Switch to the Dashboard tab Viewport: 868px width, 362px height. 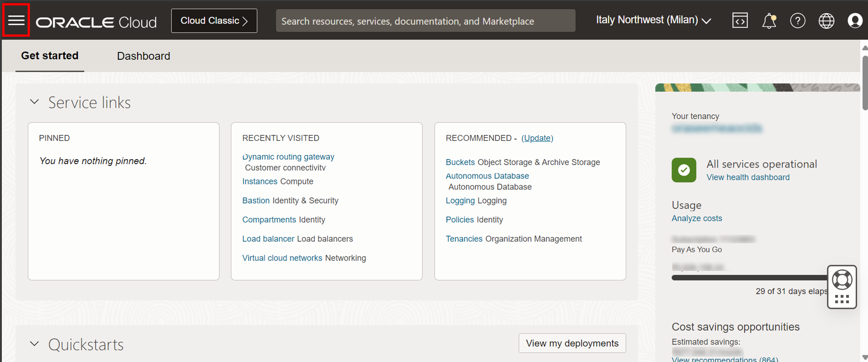(144, 56)
